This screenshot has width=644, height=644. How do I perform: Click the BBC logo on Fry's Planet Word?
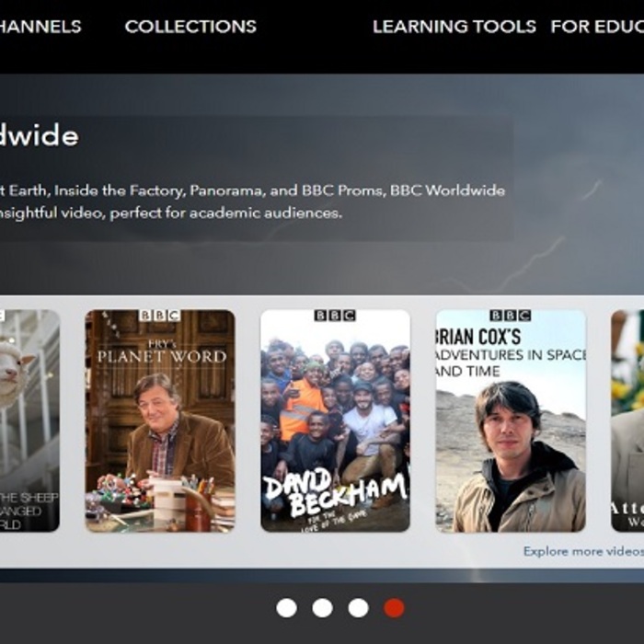[x=159, y=316]
